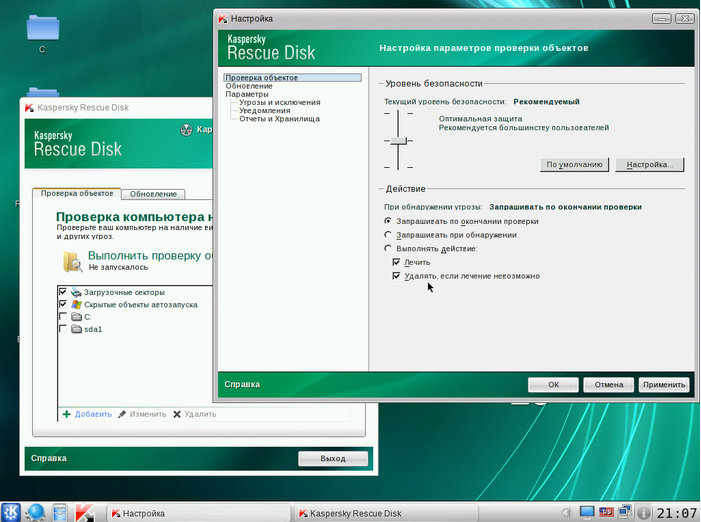Select Проверка объектов in settings tree
The image size is (701, 522).
(x=292, y=78)
